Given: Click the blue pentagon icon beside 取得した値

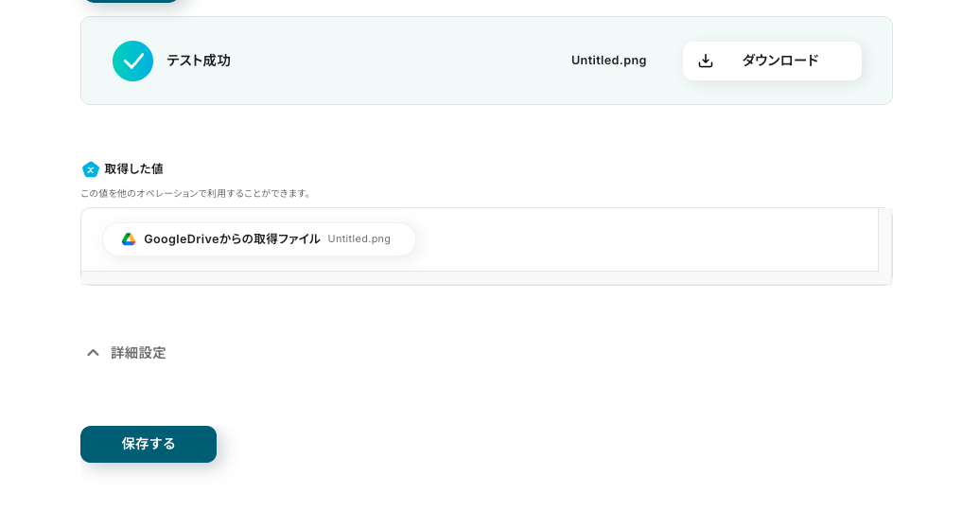Looking at the screenshot, I should click(x=91, y=168).
